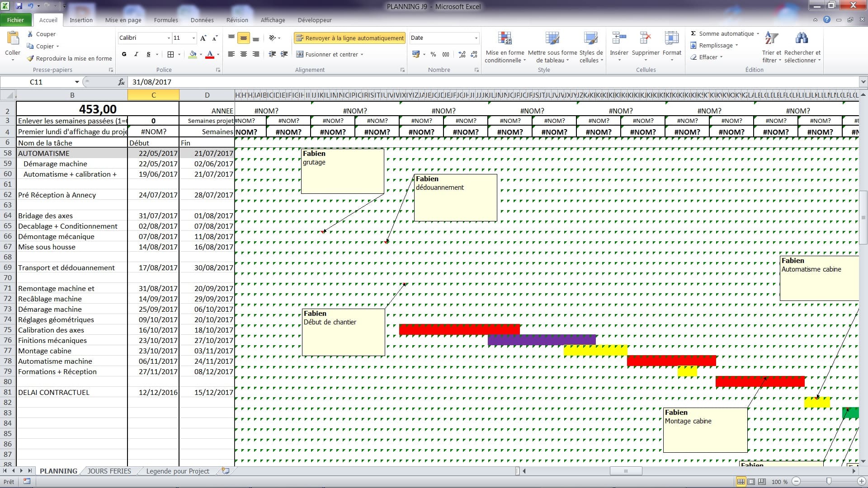
Task: Click the Fichier button
Action: click(x=15, y=20)
